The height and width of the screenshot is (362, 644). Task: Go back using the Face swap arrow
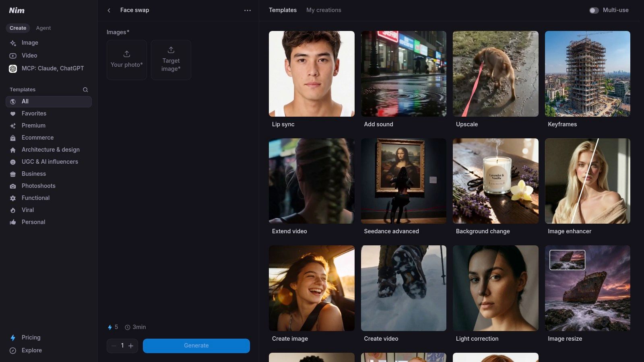(109, 10)
